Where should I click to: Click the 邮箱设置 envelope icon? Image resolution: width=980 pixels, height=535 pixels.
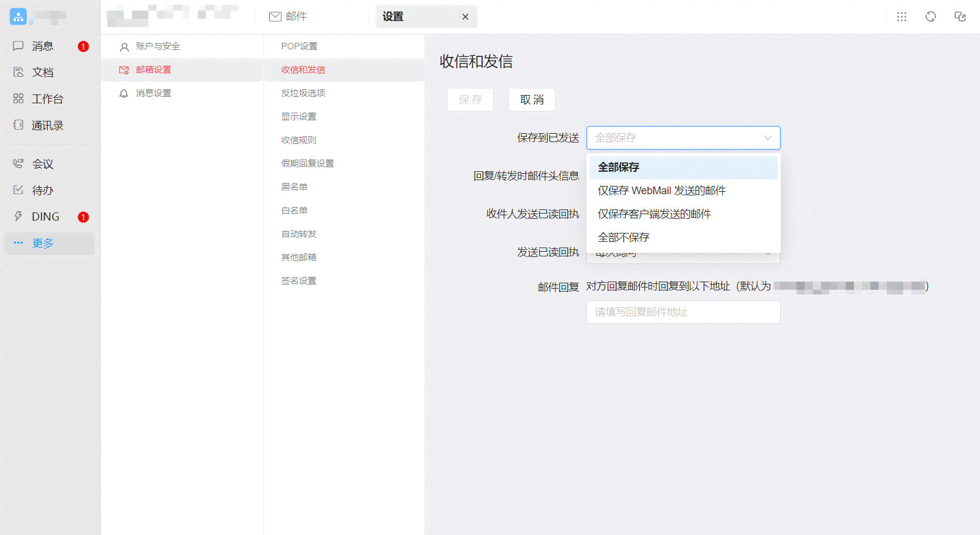[x=124, y=70]
